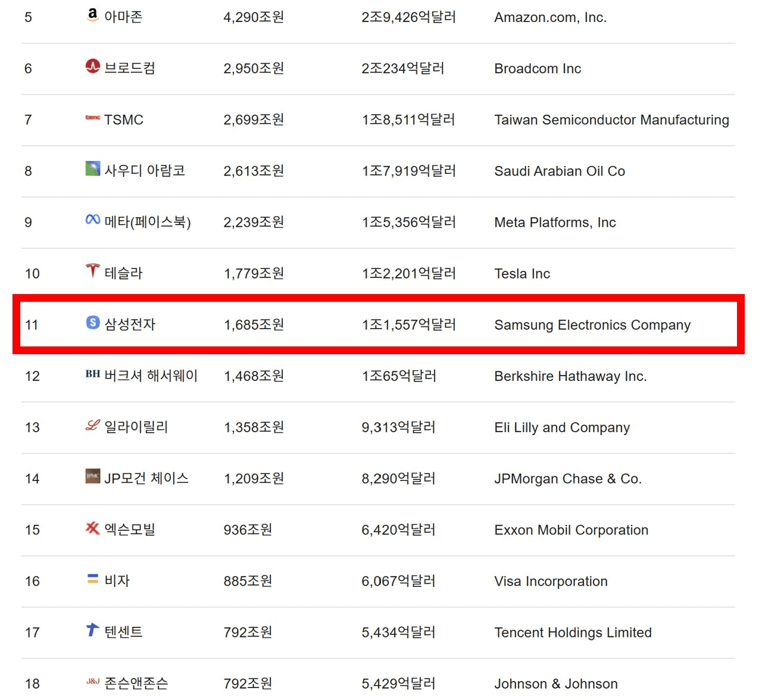Select the 8,290억달러 dollar value
Image resolution: width=762 pixels, height=700 pixels.
pos(398,478)
